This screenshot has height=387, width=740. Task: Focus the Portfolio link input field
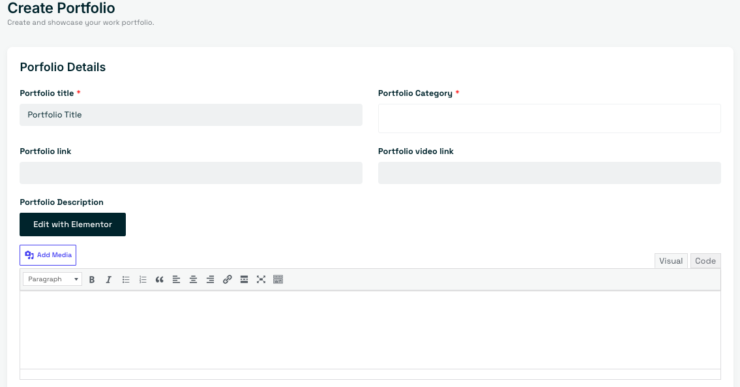click(x=191, y=173)
